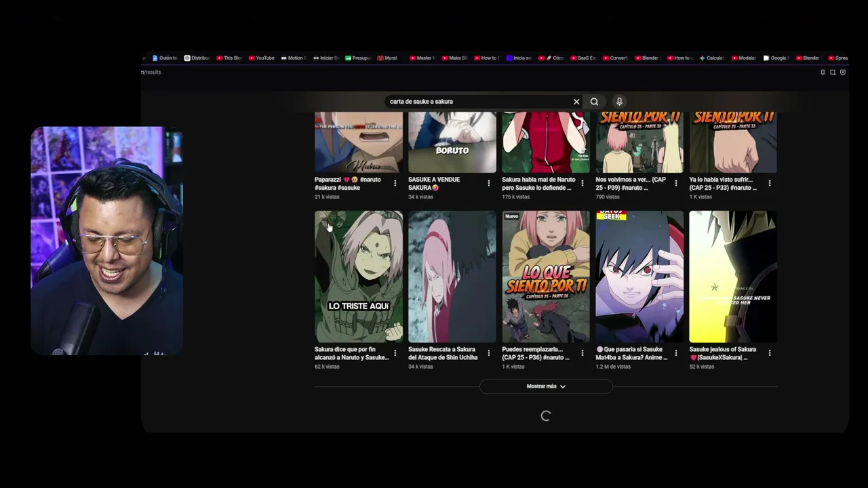Open the Master bookmark
This screenshot has width=868, height=488.
click(x=422, y=58)
